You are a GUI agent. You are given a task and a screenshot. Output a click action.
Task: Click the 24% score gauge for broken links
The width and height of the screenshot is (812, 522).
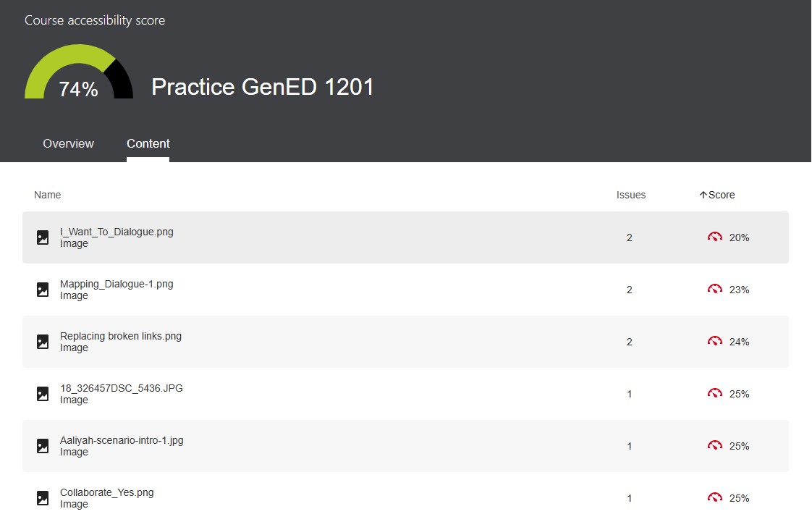[x=715, y=342]
